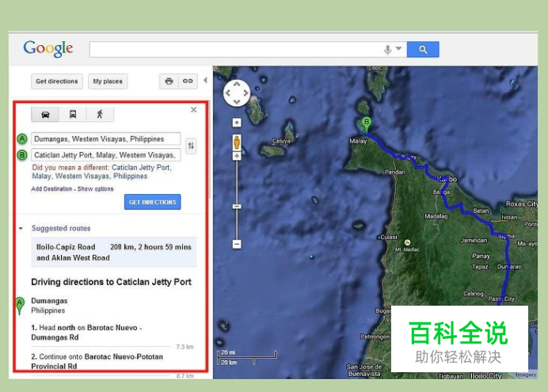The width and height of the screenshot is (548, 392).
Task: Select walking mode icon
Action: [x=100, y=114]
